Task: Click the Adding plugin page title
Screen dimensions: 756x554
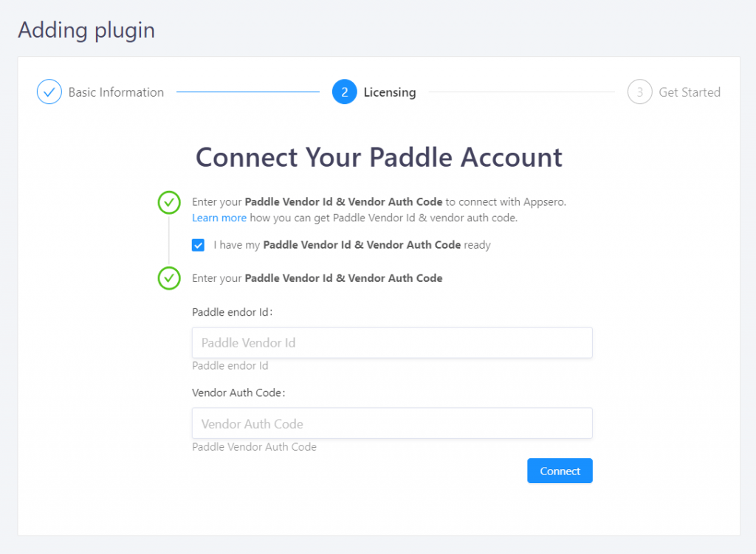Action: [x=87, y=30]
